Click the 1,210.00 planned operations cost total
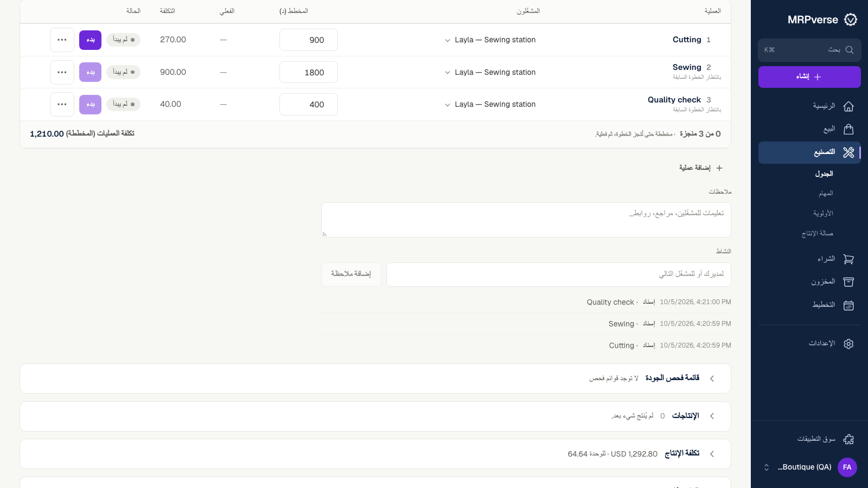Viewport: 868px width, 488px height. pos(47,134)
